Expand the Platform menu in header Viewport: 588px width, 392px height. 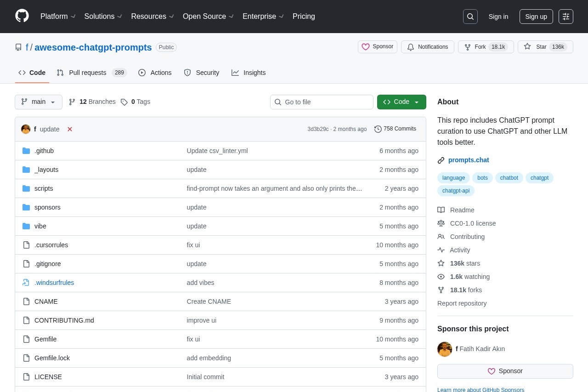coord(58,17)
